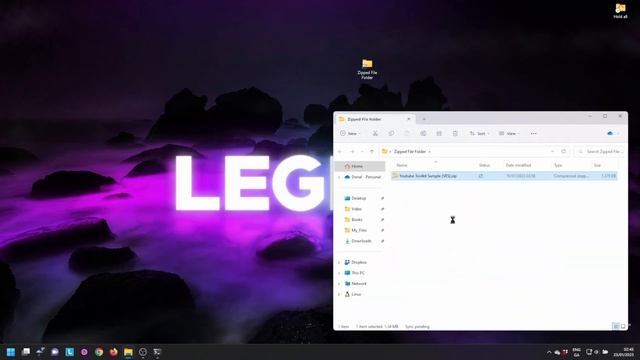
Task: Click the Paste icon in toolbar
Action: (x=407, y=133)
